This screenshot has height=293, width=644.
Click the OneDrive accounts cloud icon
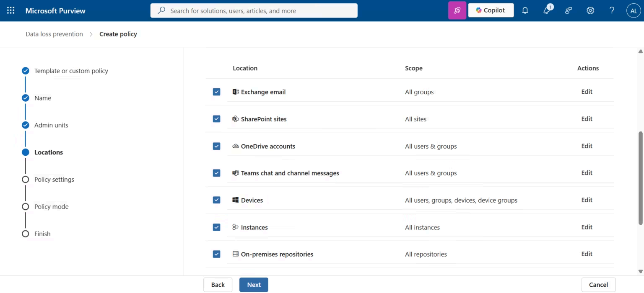tap(236, 146)
